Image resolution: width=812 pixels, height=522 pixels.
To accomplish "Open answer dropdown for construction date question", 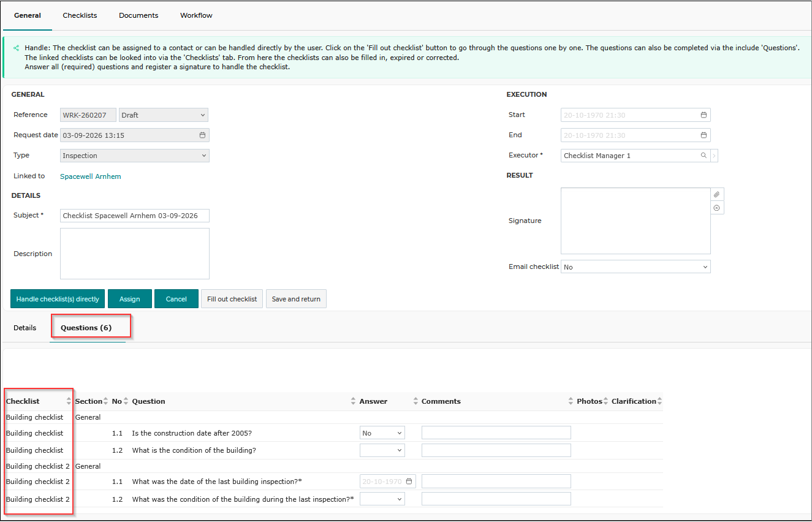I will click(x=382, y=433).
